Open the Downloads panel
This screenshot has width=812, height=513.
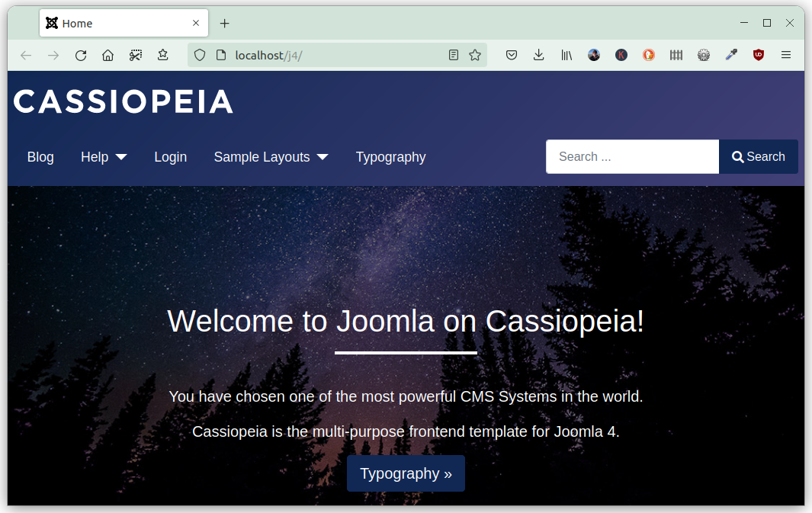(539, 54)
